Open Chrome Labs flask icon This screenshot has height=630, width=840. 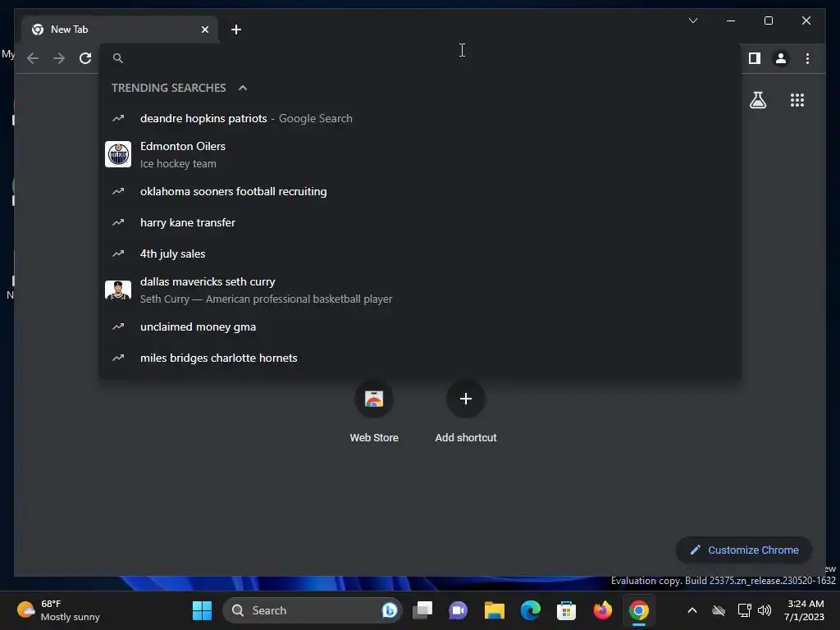click(757, 100)
